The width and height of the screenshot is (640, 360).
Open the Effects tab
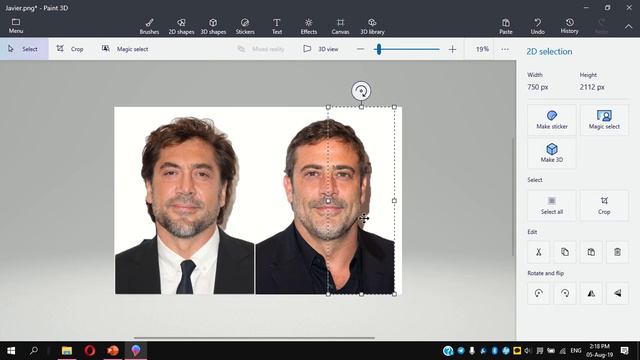(x=309, y=26)
